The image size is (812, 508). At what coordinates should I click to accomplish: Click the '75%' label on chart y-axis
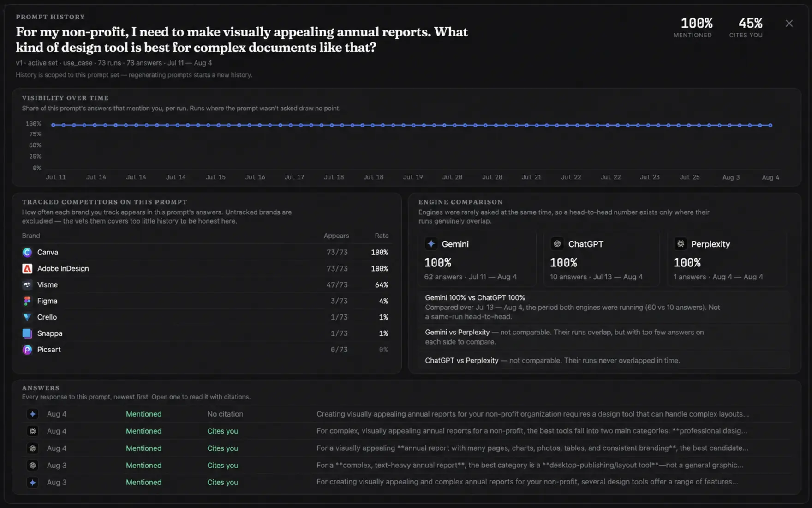35,134
